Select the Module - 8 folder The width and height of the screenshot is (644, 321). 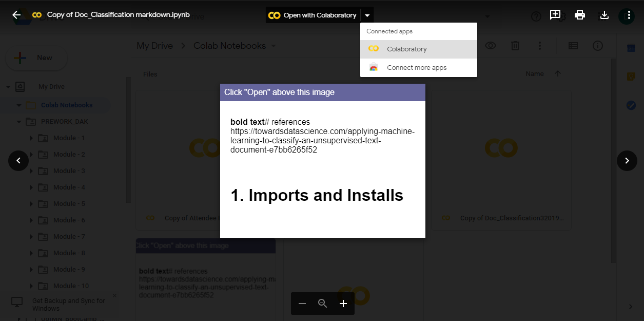click(x=69, y=253)
